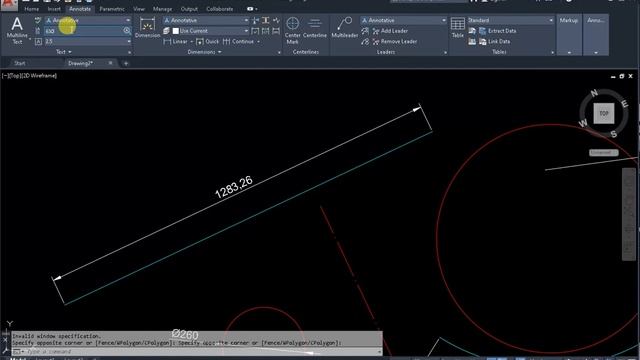Click the Reassociate dimension icon
This screenshot has width=640, height=360.
(276, 31)
